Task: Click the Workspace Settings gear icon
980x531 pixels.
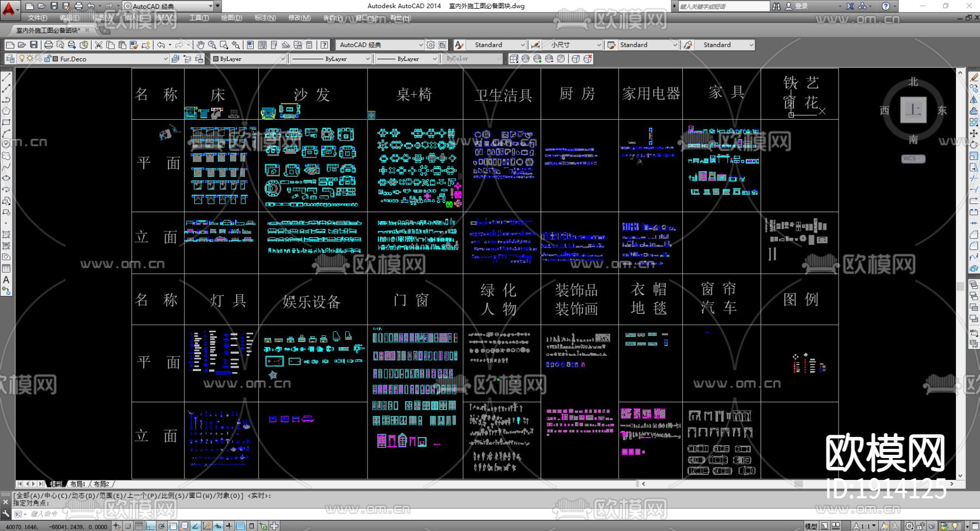Action: (431, 45)
